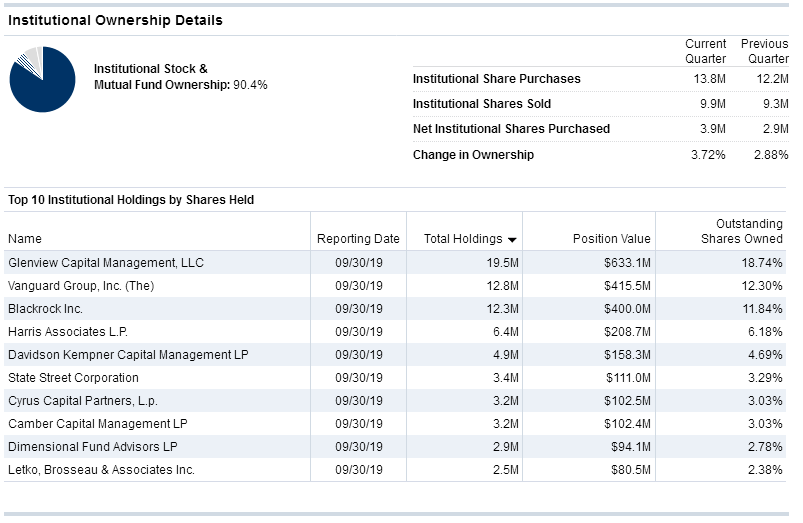Image resolution: width=803 pixels, height=523 pixels.
Task: Select Cyrus Capital Partners, L.p. name
Action: pos(82,401)
